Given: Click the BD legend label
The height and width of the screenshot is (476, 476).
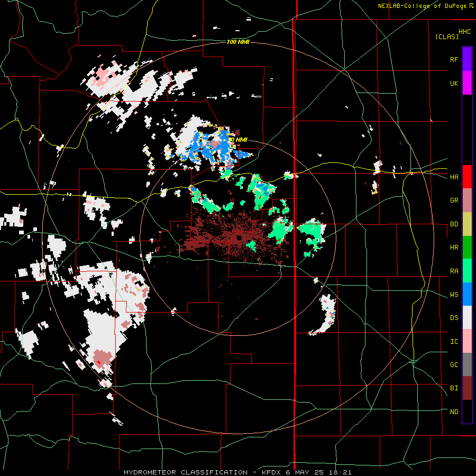Looking at the screenshot, I should [x=454, y=224].
